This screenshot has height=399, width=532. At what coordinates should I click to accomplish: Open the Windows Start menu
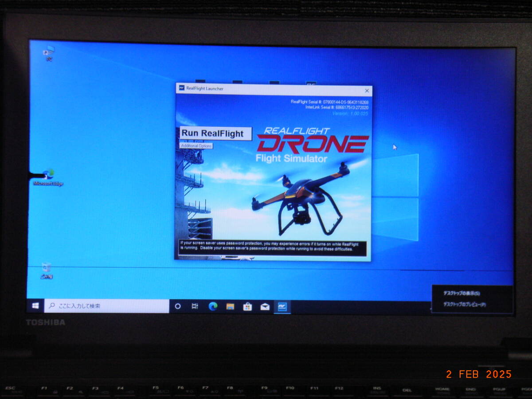click(35, 306)
